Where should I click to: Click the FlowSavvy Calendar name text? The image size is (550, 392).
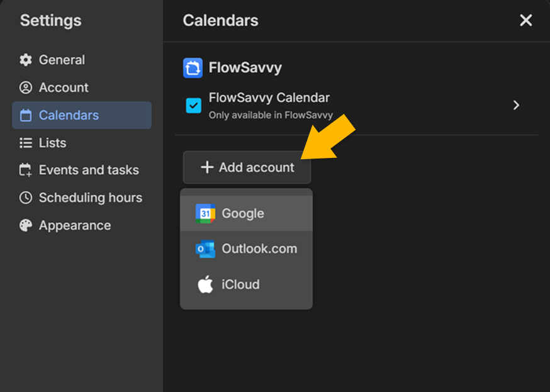click(269, 98)
